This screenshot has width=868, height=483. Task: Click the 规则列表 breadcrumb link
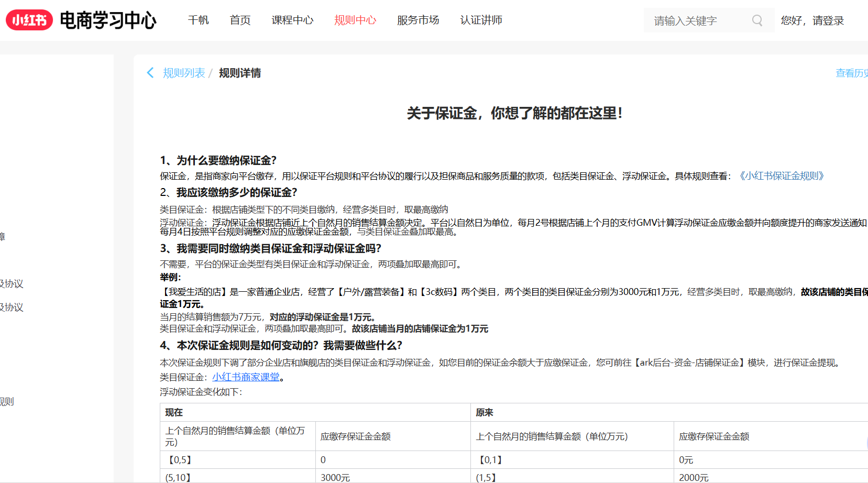[x=184, y=73]
